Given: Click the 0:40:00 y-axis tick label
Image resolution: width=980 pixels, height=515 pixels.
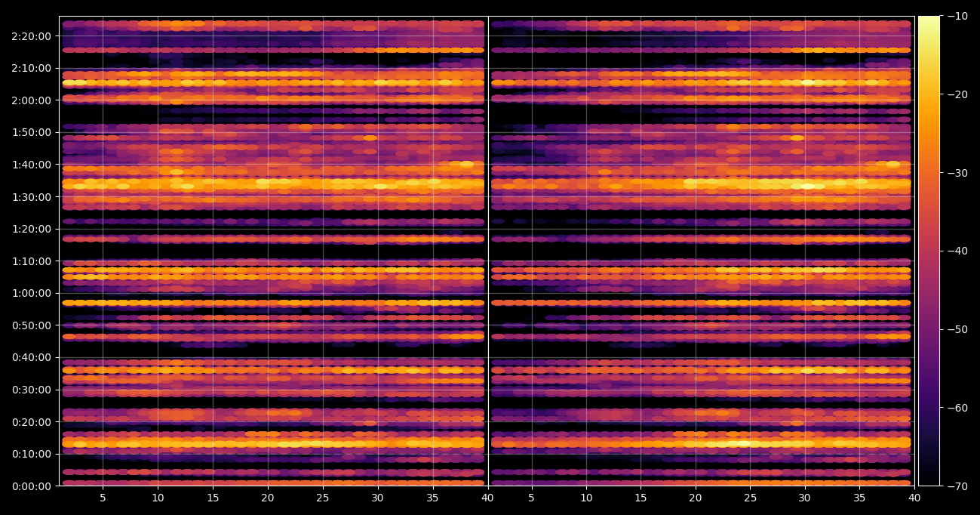Looking at the screenshot, I should pos(32,357).
